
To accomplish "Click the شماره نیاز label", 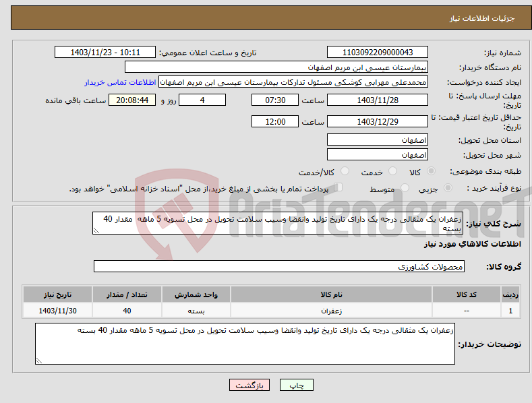I will click(502, 53).
